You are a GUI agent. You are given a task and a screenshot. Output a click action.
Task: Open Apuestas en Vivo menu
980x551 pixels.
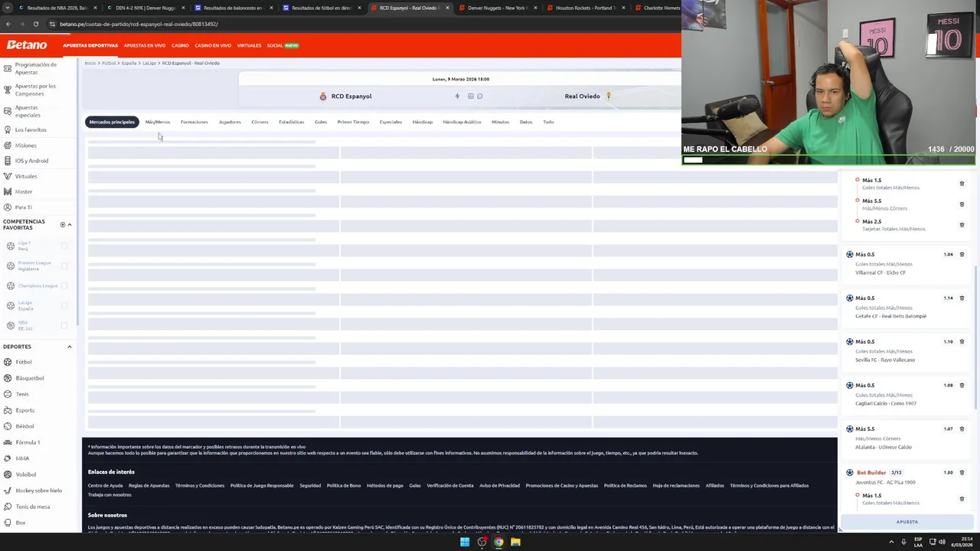145,45
